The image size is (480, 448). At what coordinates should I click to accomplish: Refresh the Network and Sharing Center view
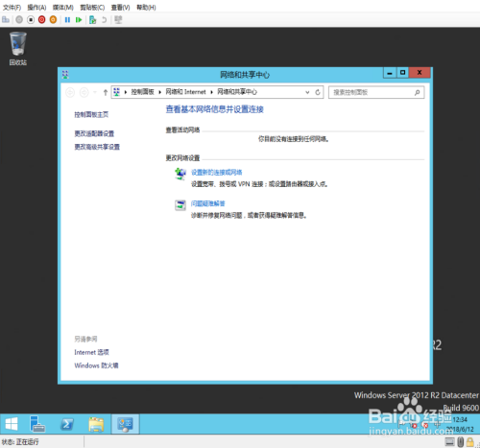pyautogui.click(x=318, y=92)
